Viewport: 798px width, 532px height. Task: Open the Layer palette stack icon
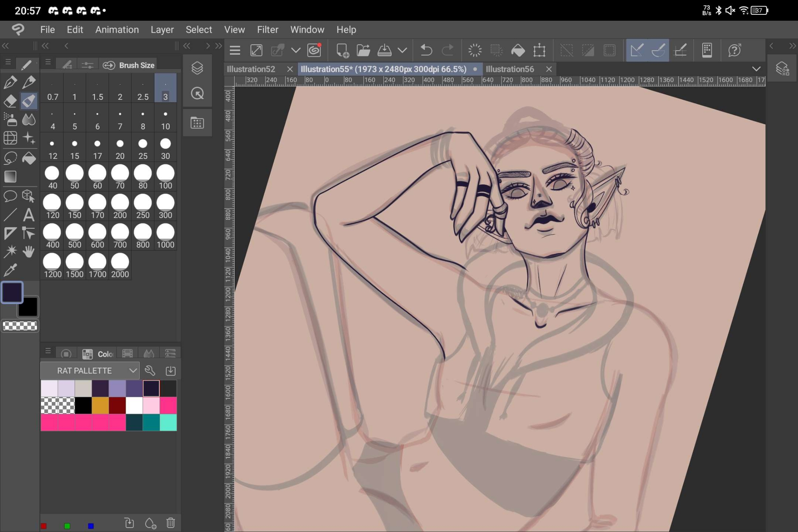pos(197,68)
